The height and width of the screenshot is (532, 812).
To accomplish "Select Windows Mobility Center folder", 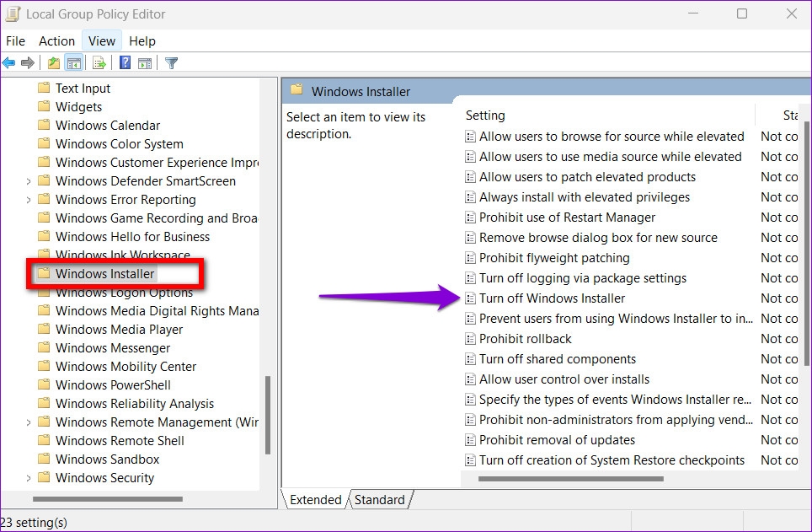I will tap(126, 366).
